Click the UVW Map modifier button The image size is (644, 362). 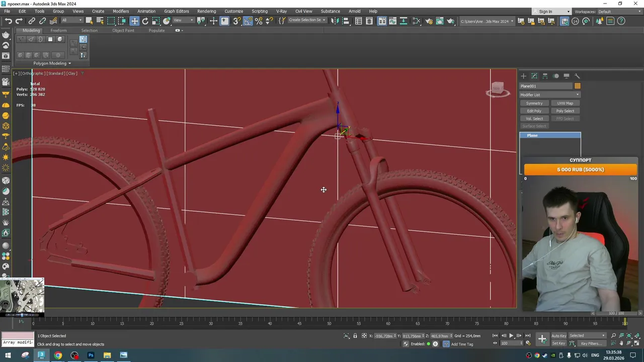tap(565, 103)
